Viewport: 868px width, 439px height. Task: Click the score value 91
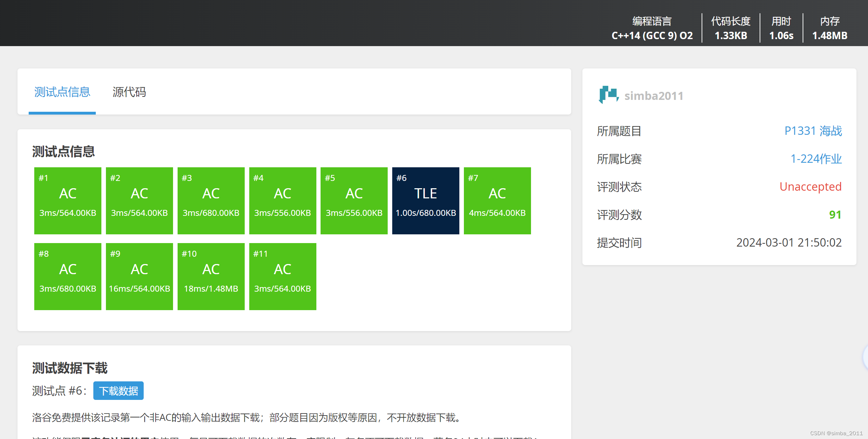tap(835, 215)
